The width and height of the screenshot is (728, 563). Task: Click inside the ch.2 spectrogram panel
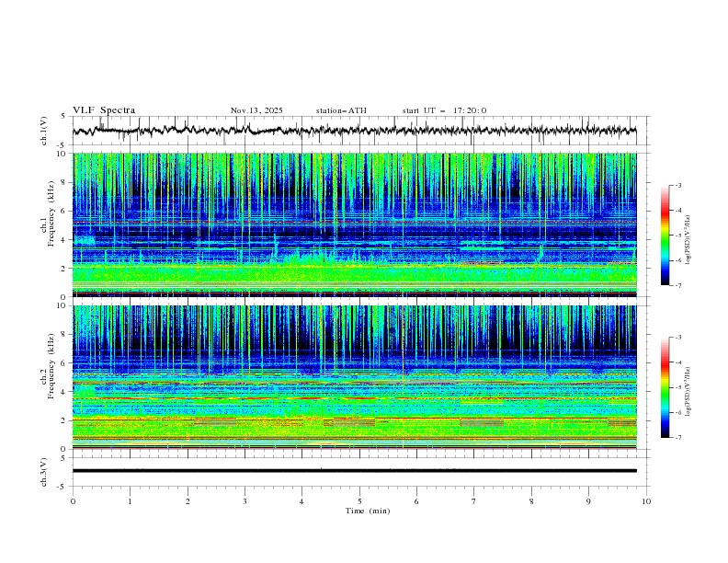[x=354, y=377]
